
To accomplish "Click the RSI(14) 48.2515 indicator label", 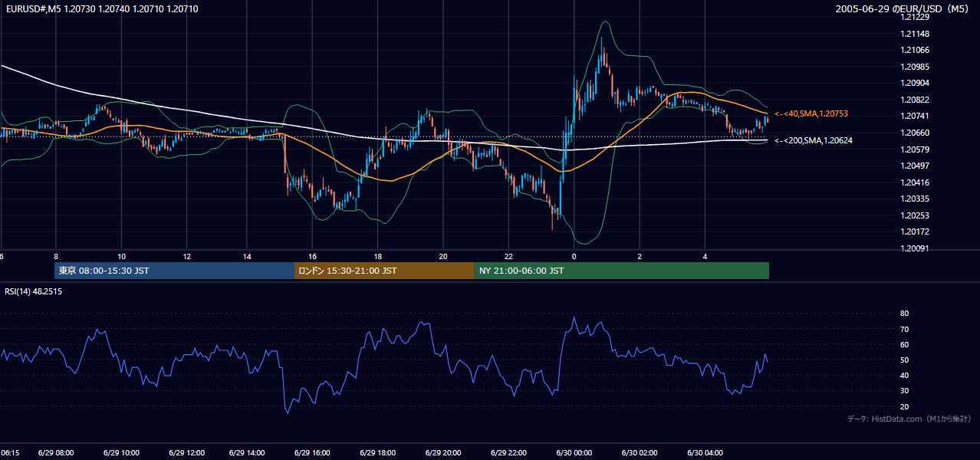I will pos(34,291).
